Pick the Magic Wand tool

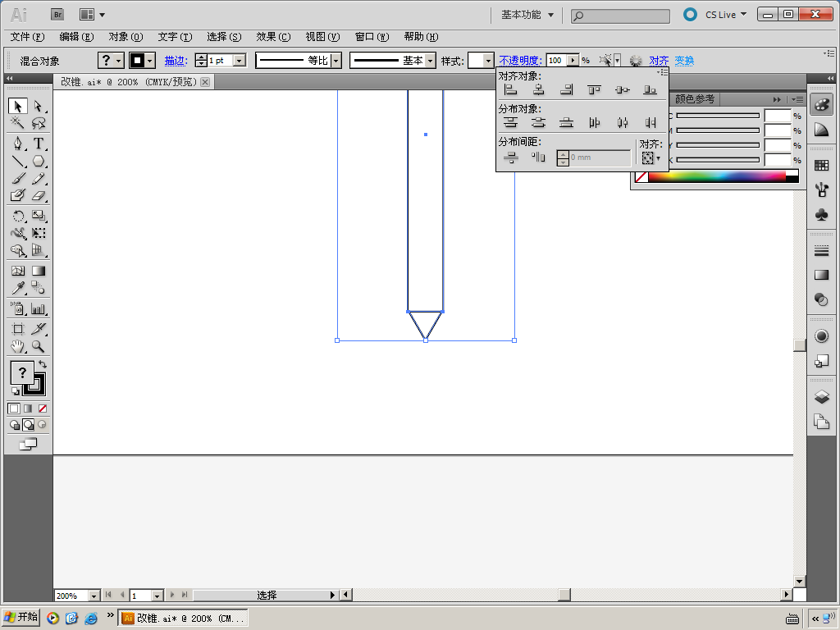(18, 123)
